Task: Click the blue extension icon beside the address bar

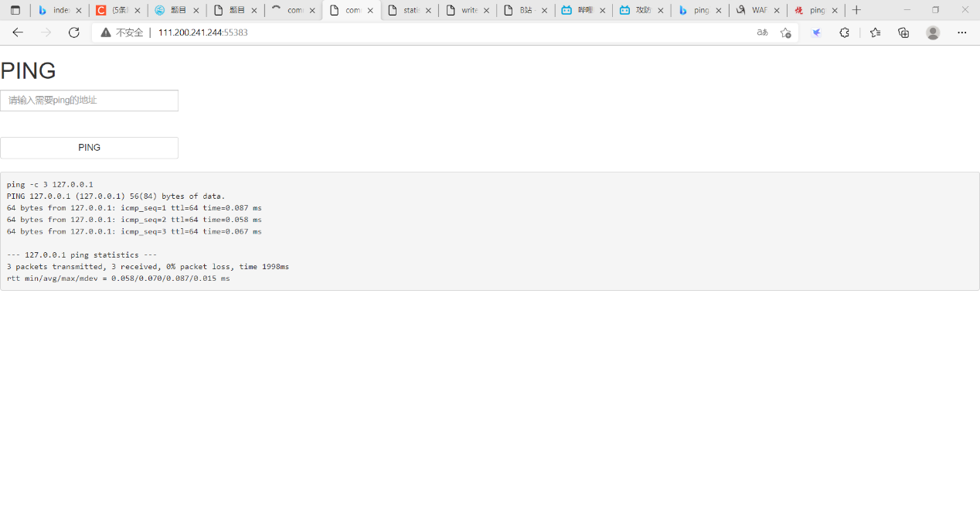Action: [x=816, y=32]
